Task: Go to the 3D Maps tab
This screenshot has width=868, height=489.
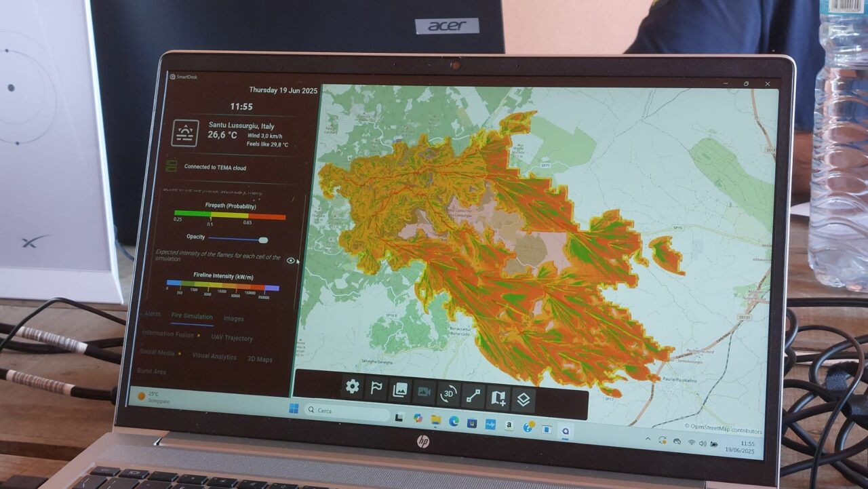Action: pyautogui.click(x=260, y=359)
